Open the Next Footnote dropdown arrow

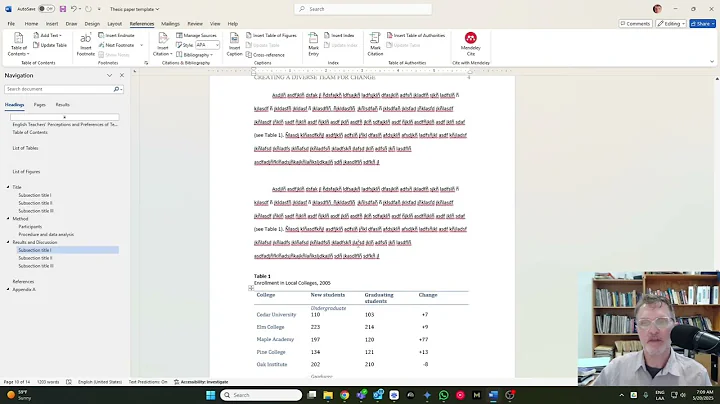tap(141, 45)
